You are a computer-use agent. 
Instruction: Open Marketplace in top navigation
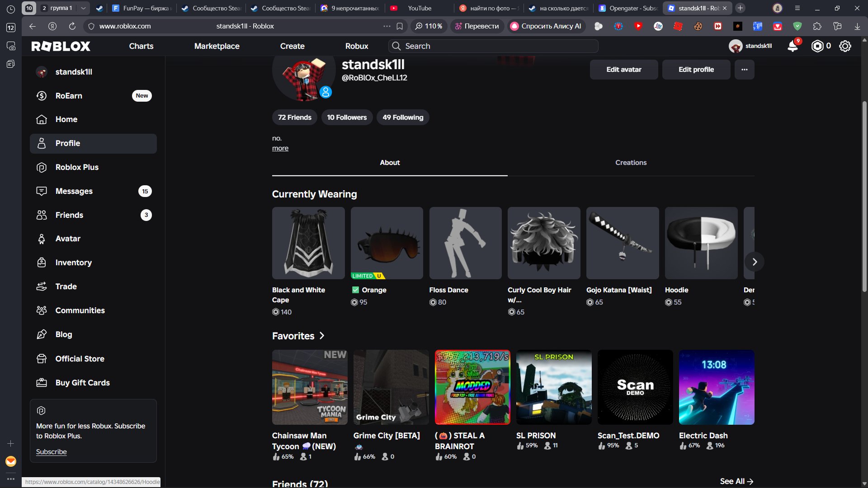coord(217,46)
